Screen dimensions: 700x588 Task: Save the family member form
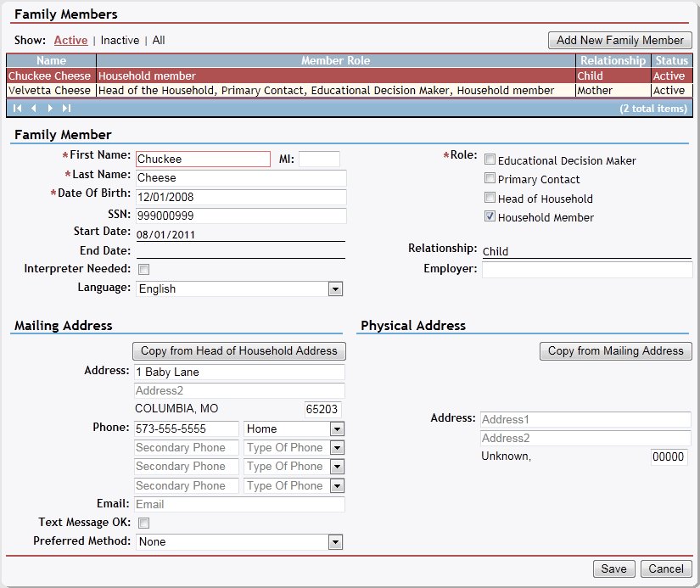pos(613,569)
